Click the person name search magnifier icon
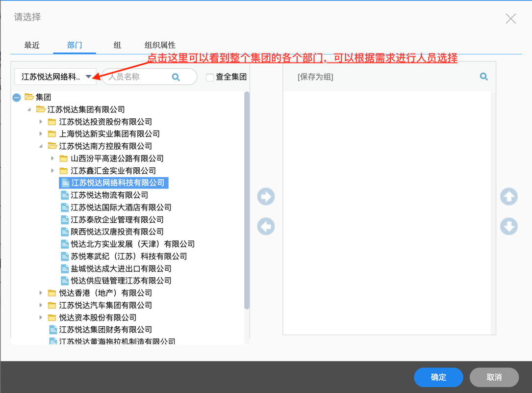 pos(176,77)
